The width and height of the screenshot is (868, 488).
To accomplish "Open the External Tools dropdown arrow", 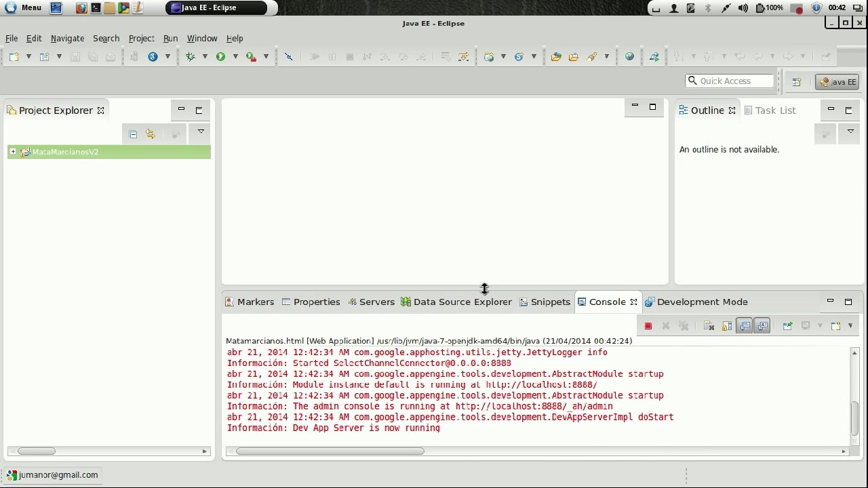I will 266,57.
